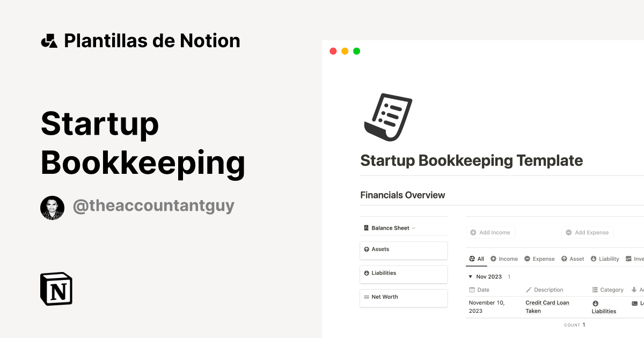Click the Credit Card Loan Taken entry
The image size is (644, 338).
[547, 306]
